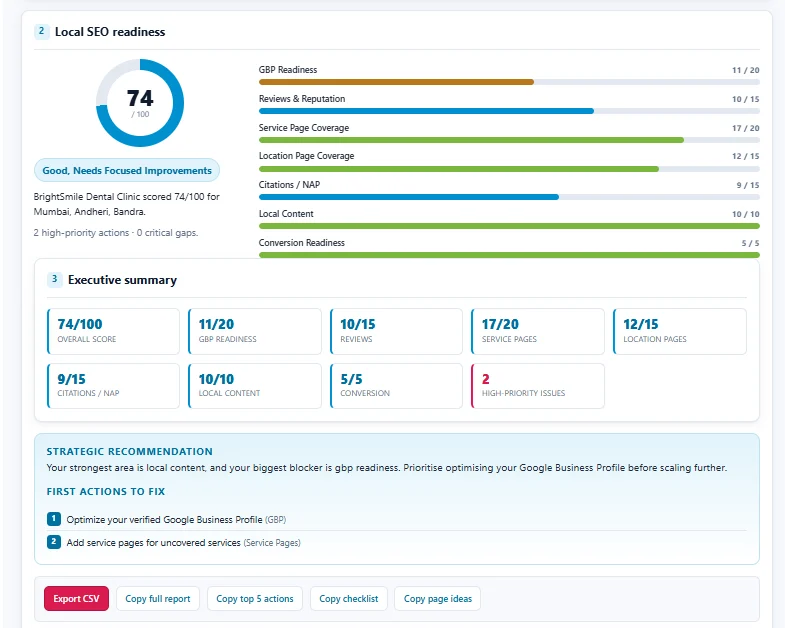Select the 10/10 Local Content card
785x628 pixels.
pos(255,386)
